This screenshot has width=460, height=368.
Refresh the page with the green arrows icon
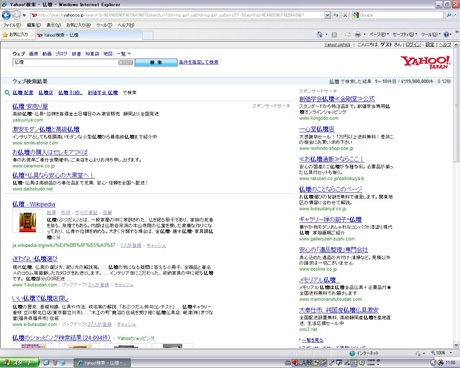point(336,15)
